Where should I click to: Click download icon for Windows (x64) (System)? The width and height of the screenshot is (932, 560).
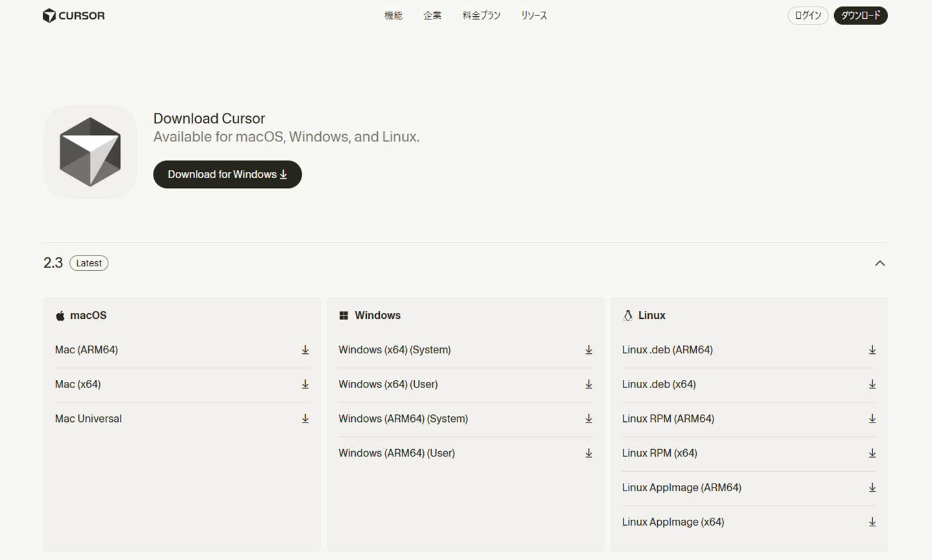pos(588,350)
